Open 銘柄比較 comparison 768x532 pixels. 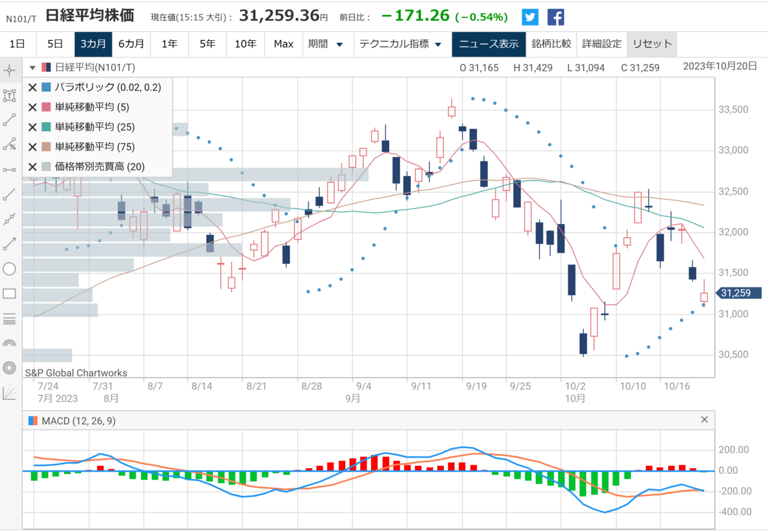[552, 44]
